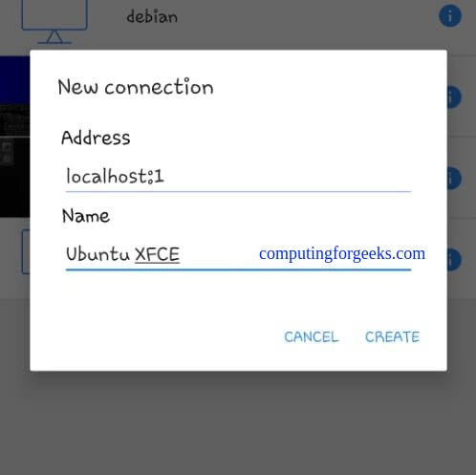Open the dark desktop preview thumbnail
The width and height of the screenshot is (476, 475).
(15, 161)
